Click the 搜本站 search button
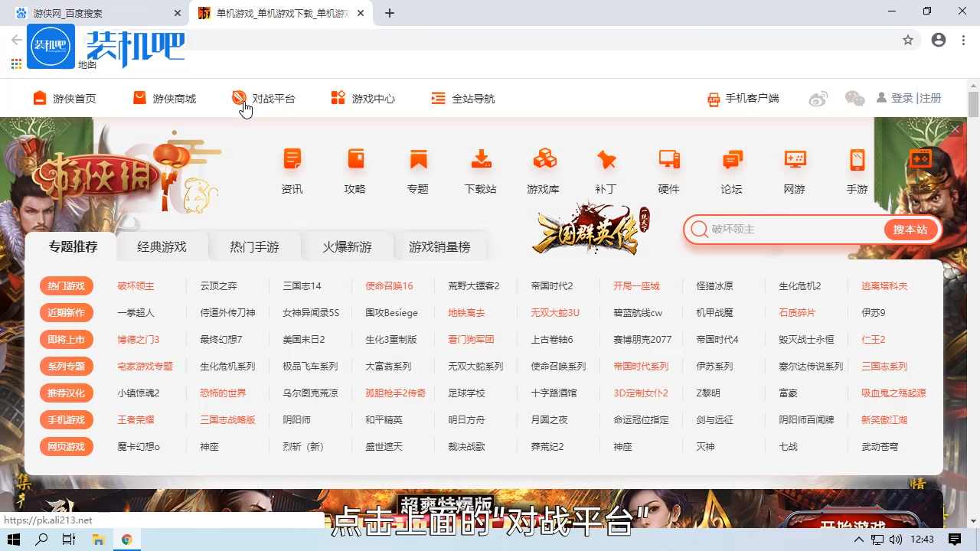This screenshot has width=980, height=551. coord(910,229)
